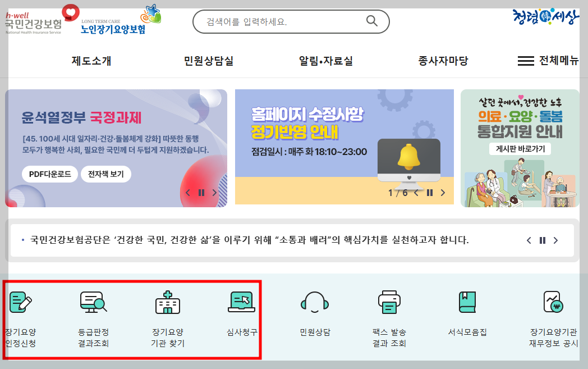The image size is (588, 369).
Task: Click the search magnifier icon
Action: coord(371,21)
